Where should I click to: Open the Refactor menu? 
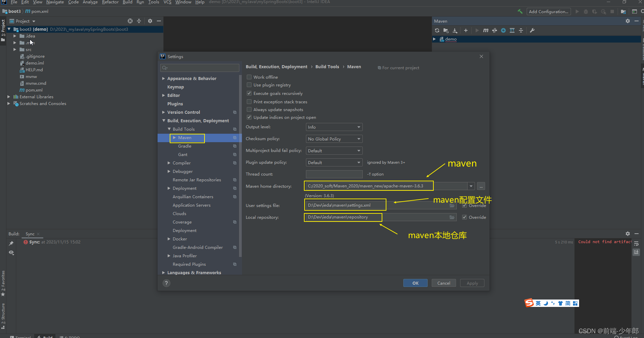(110, 2)
